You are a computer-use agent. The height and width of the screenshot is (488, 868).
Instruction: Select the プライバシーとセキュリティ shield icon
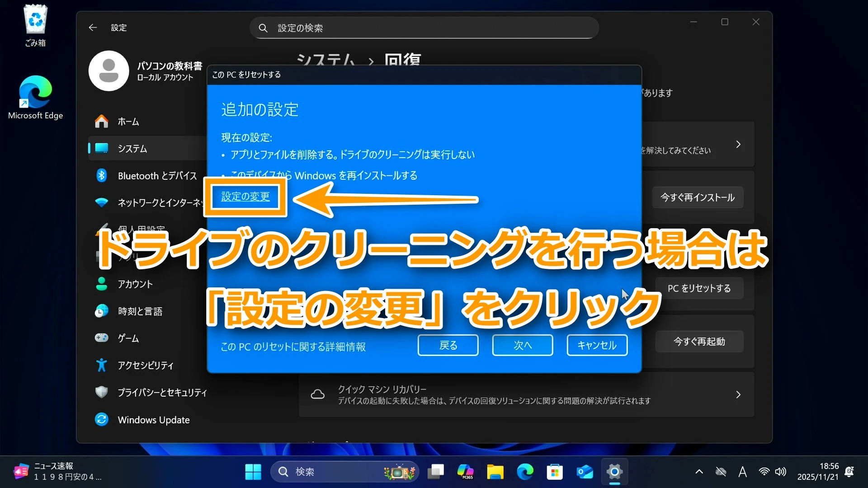click(x=102, y=392)
